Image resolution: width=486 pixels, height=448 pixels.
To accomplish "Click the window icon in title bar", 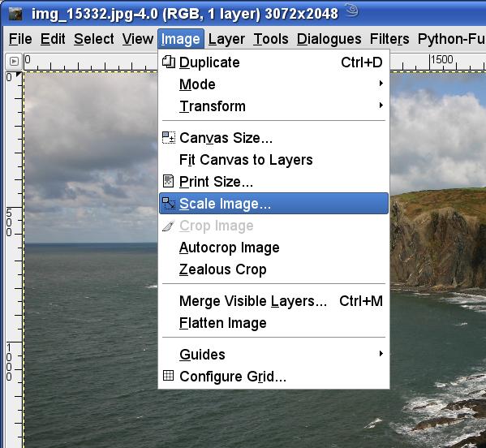I will point(15,14).
